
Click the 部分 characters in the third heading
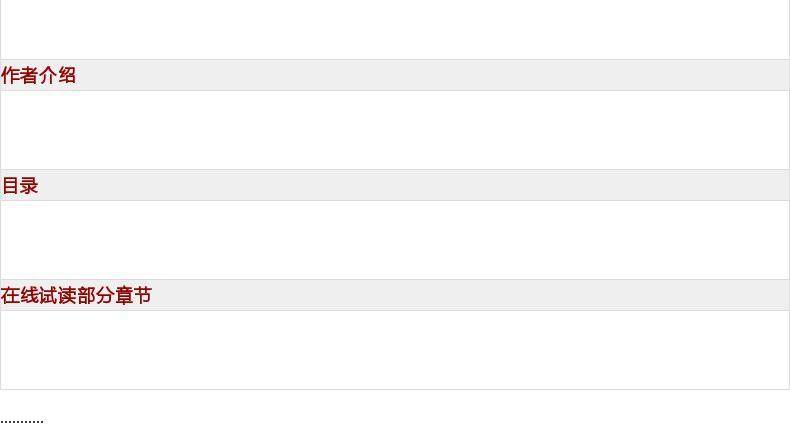95,296
